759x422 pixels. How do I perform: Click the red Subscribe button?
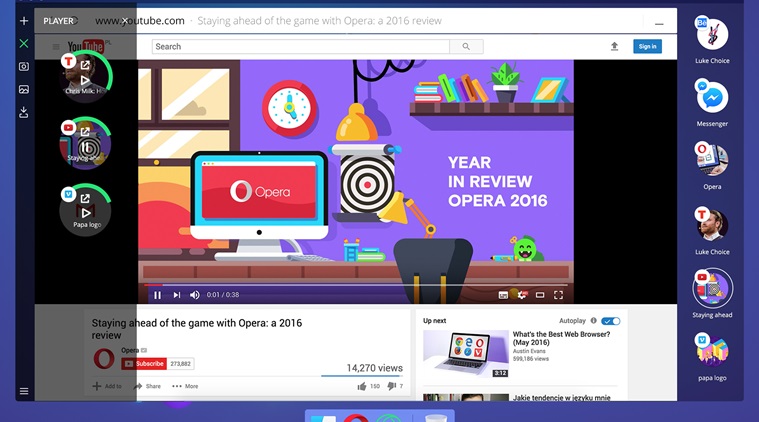(x=144, y=363)
